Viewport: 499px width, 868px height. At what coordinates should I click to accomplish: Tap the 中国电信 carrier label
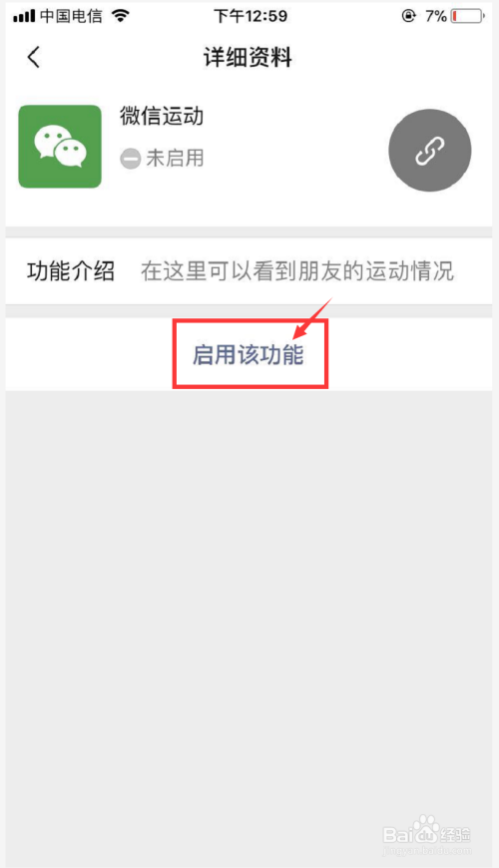(72, 16)
